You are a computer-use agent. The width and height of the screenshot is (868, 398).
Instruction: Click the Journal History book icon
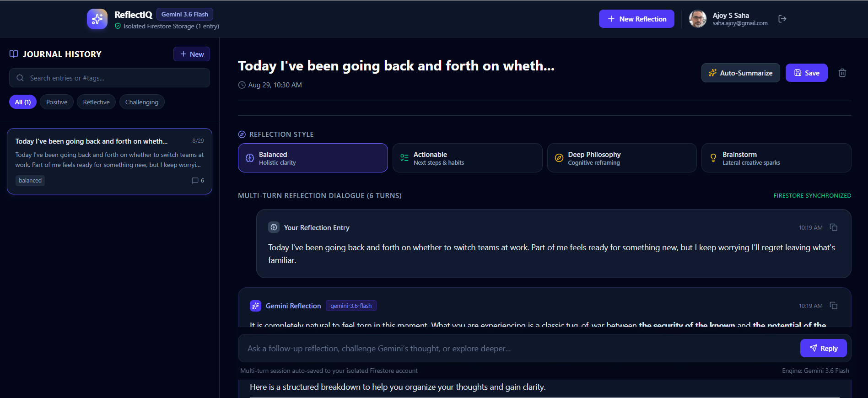[x=14, y=54]
